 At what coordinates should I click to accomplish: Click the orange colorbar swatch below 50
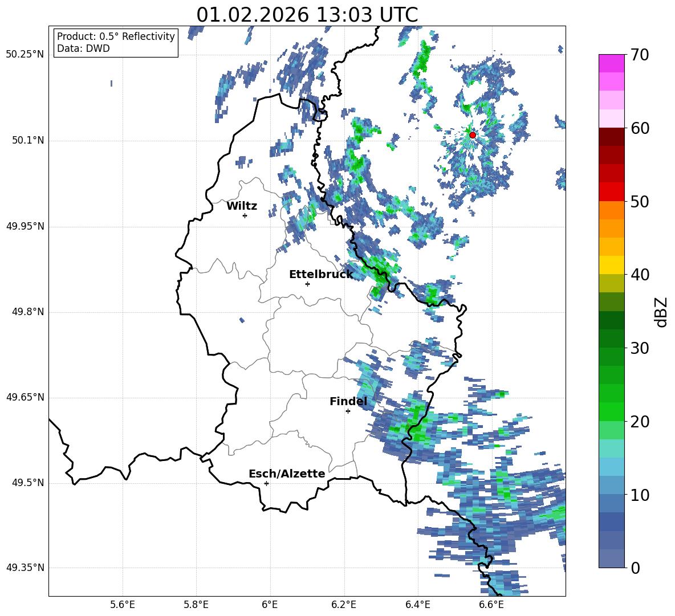[612, 210]
